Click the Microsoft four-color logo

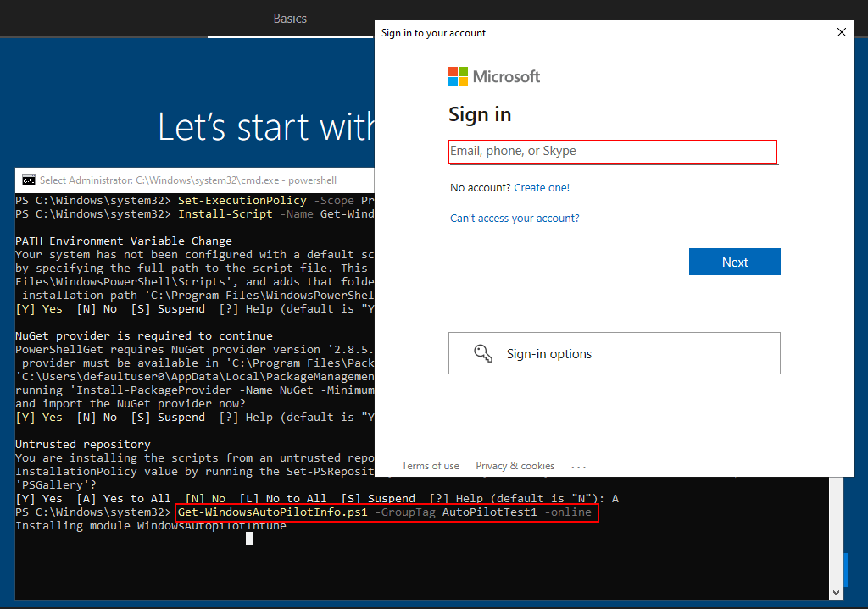[x=458, y=77]
